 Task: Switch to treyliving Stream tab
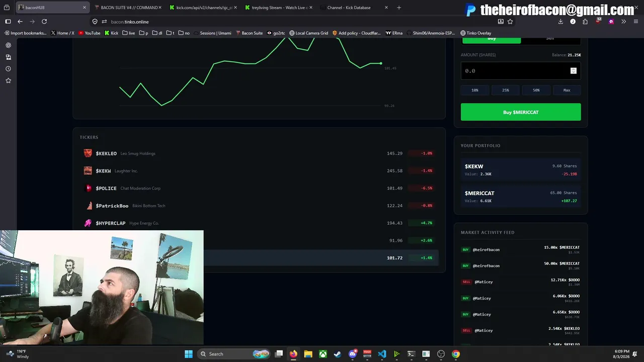pyautogui.click(x=278, y=8)
